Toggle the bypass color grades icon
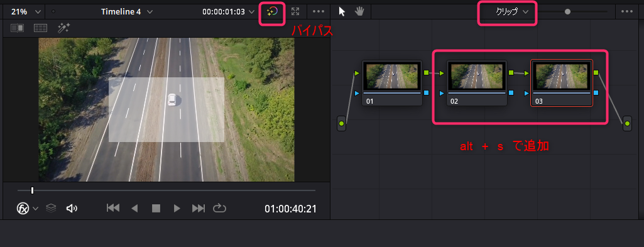This screenshot has height=247, width=644. click(272, 12)
